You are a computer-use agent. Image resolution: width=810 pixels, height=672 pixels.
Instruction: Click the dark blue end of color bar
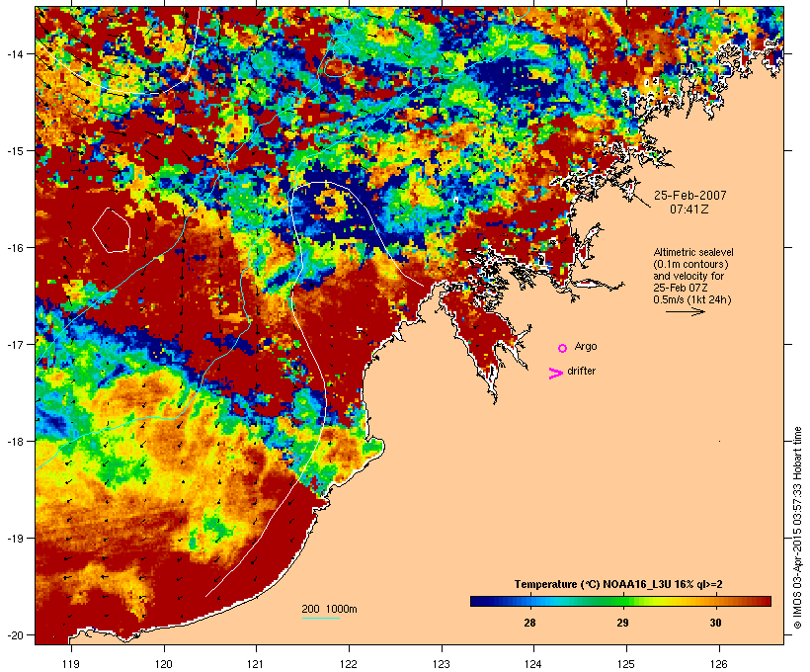point(478,601)
